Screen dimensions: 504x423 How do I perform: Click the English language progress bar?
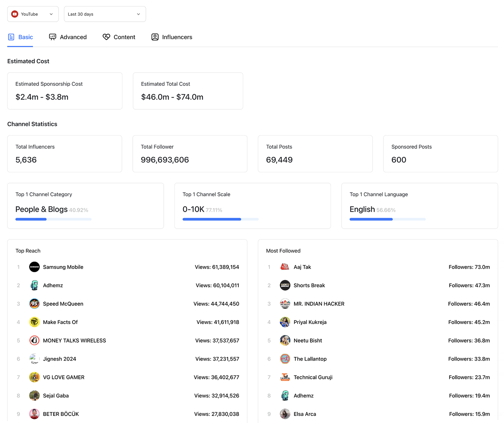tap(388, 219)
